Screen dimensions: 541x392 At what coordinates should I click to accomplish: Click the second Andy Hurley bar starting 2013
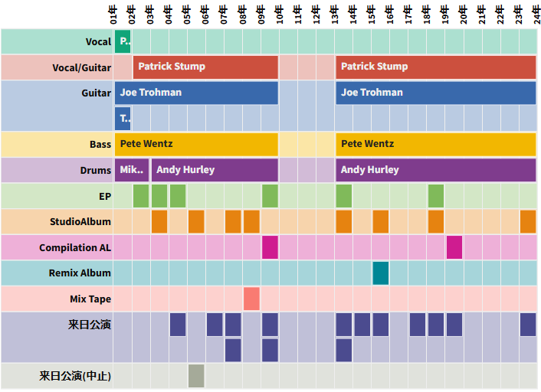[x=435, y=170]
